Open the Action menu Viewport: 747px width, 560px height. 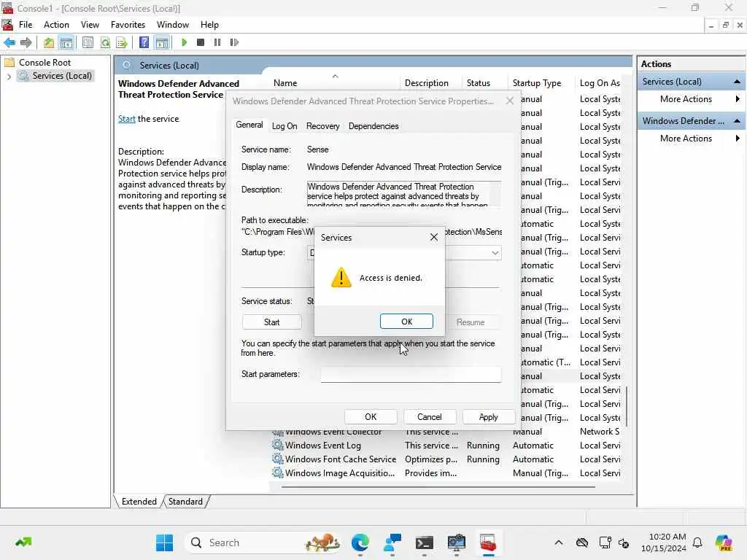[56, 25]
